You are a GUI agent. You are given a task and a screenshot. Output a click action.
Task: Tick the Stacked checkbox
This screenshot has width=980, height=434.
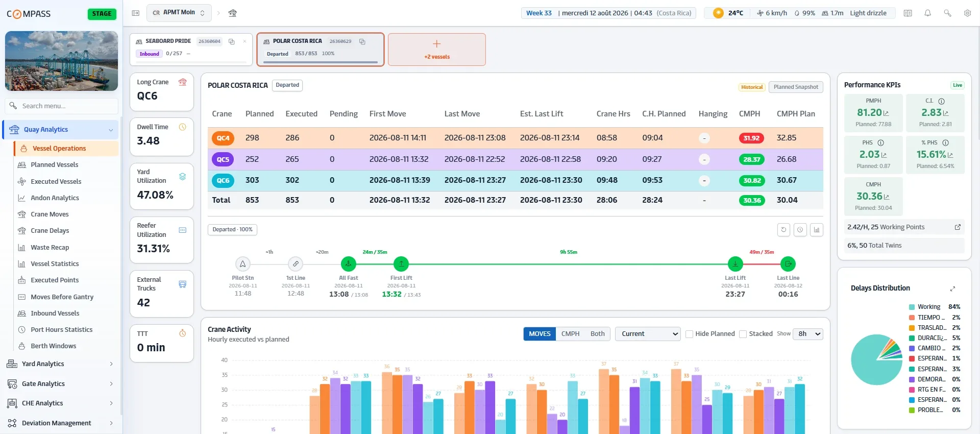pyautogui.click(x=743, y=334)
